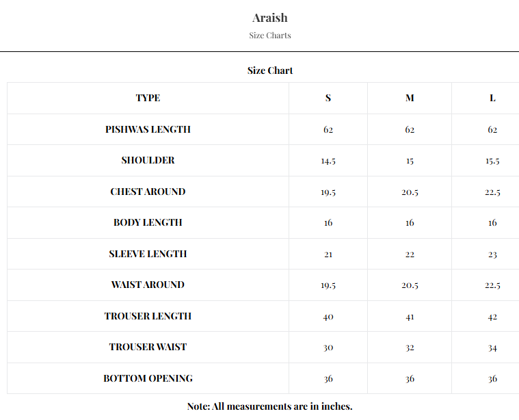
Task: Click the Trouser Waist value for size L
Action: (492, 347)
